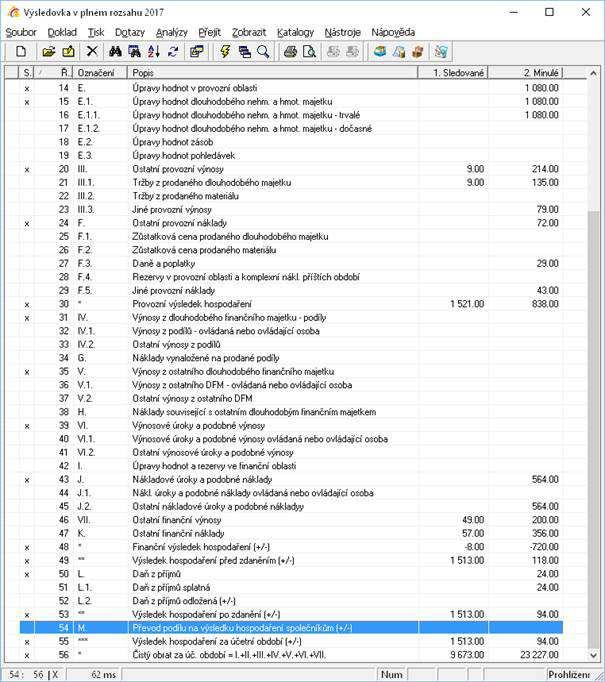Image resolution: width=605 pixels, height=682 pixels.
Task: Delete record with the black X toolbar icon
Action: click(92, 52)
